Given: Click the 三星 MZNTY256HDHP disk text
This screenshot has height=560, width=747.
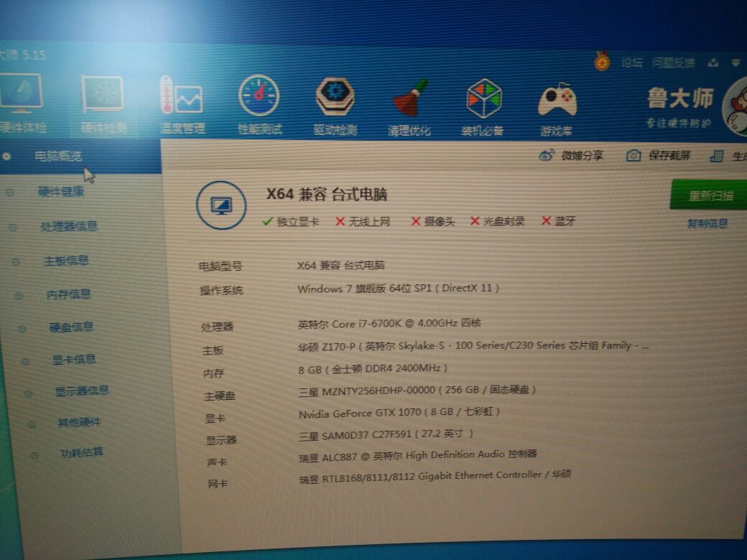Looking at the screenshot, I should (x=417, y=391).
